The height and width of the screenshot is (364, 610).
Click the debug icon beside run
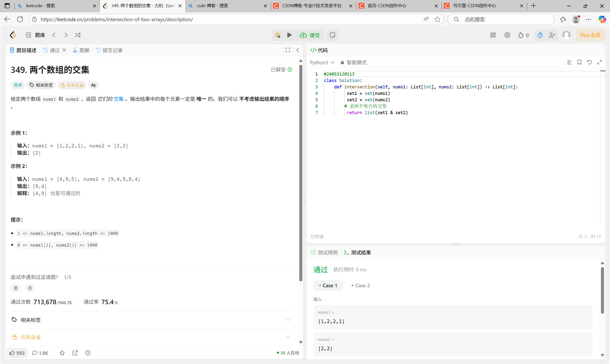pyautogui.click(x=277, y=35)
